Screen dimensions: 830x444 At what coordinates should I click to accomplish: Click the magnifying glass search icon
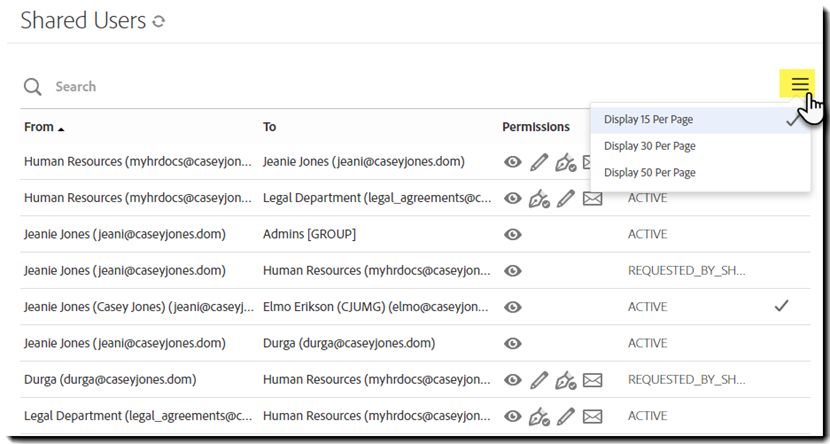pos(33,87)
